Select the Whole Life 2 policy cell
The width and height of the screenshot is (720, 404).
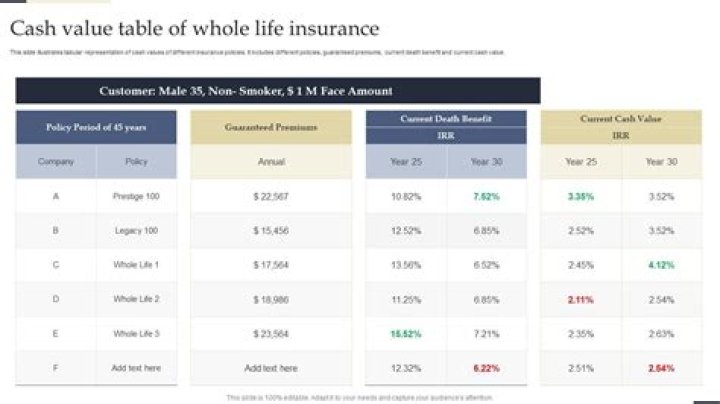[136, 299]
